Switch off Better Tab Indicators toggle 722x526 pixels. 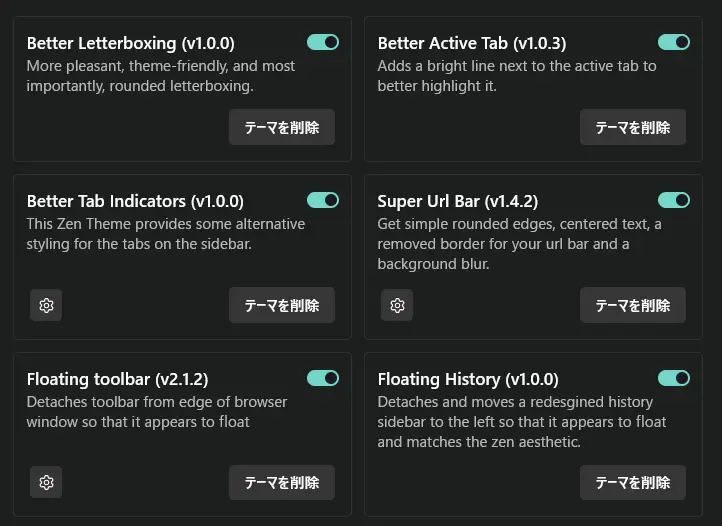coord(323,200)
